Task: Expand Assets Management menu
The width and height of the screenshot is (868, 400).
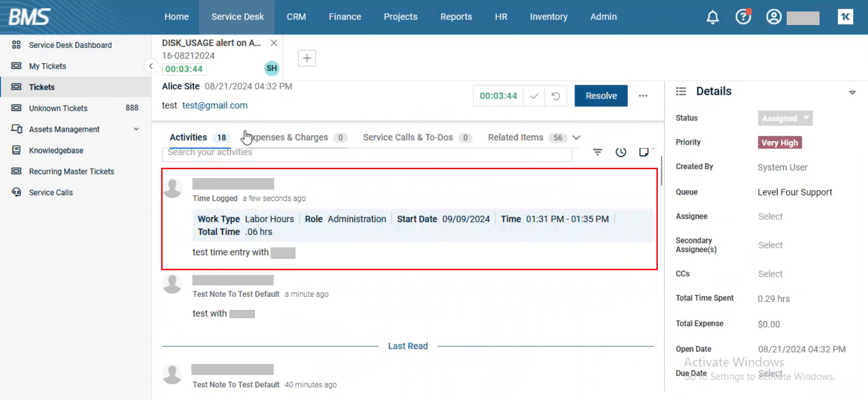Action: [x=136, y=129]
